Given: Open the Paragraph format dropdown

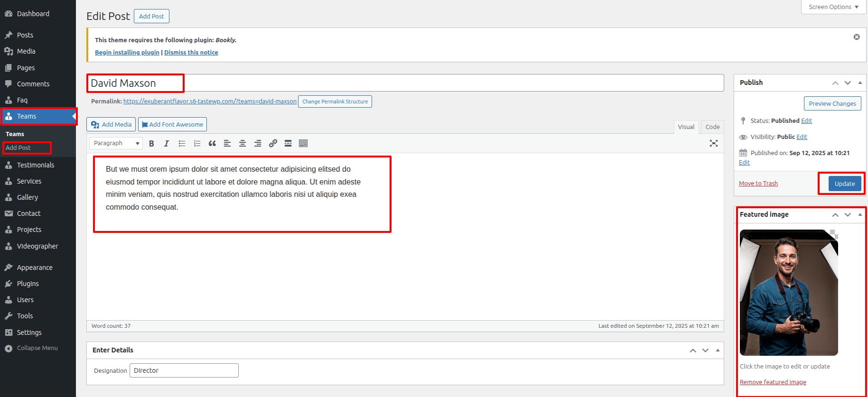Looking at the screenshot, I should click(x=116, y=143).
